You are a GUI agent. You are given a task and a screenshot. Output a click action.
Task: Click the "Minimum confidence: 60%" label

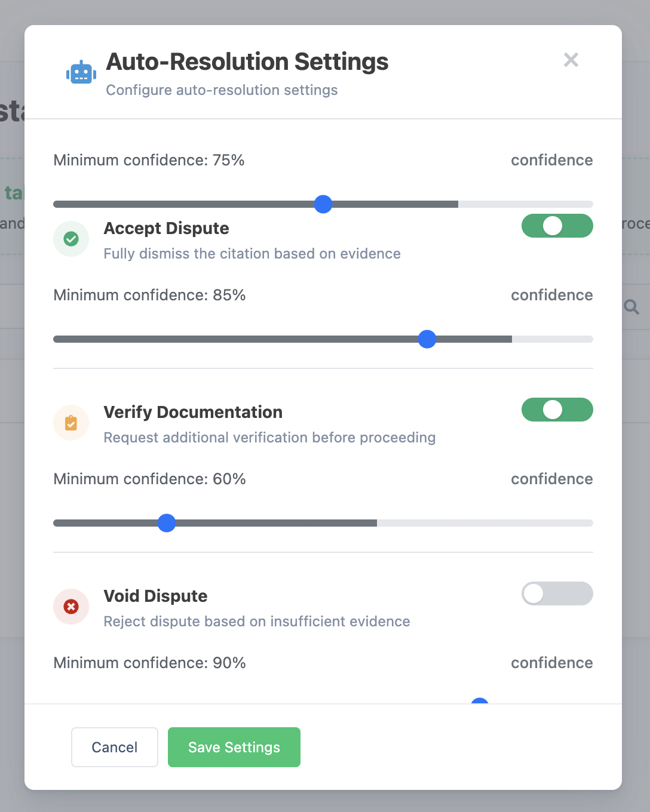149,479
